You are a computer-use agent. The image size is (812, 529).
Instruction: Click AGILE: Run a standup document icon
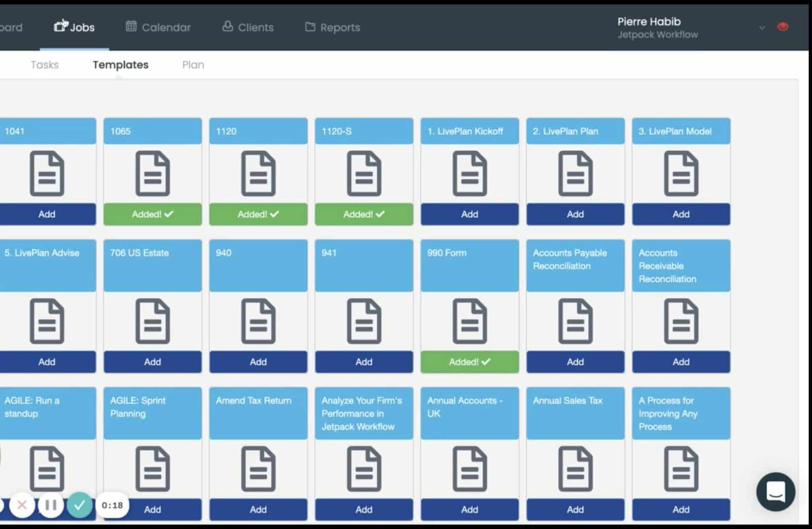click(47, 469)
